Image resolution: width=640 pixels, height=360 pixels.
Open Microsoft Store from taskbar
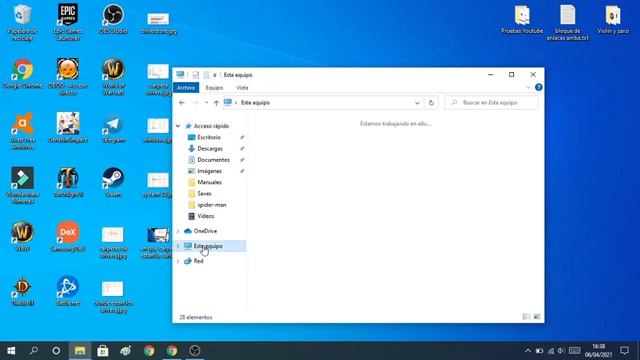[x=103, y=351]
